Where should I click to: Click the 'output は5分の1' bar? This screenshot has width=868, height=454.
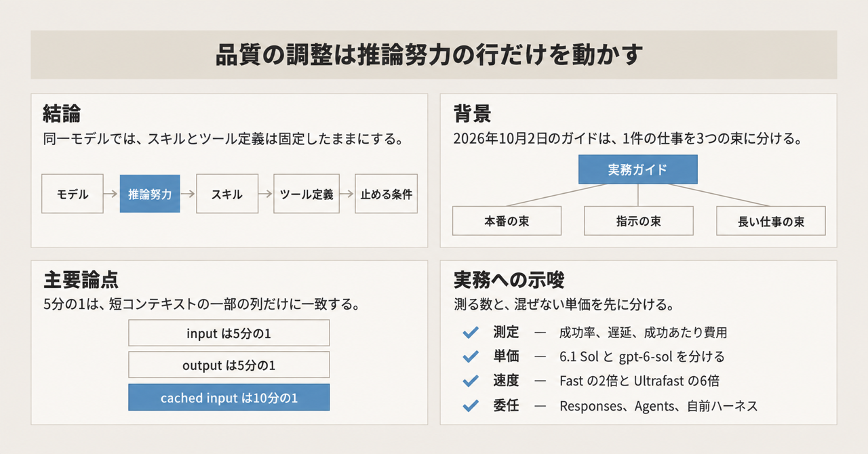click(229, 365)
